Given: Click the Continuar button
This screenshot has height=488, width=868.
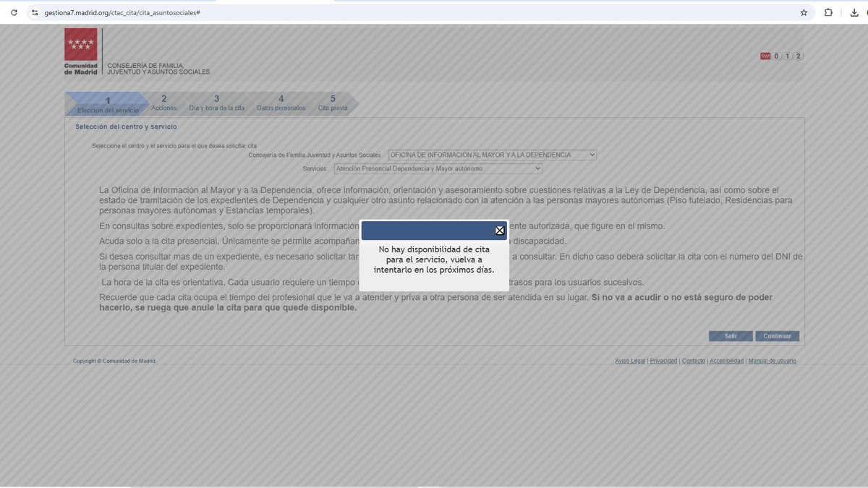Looking at the screenshot, I should point(778,336).
